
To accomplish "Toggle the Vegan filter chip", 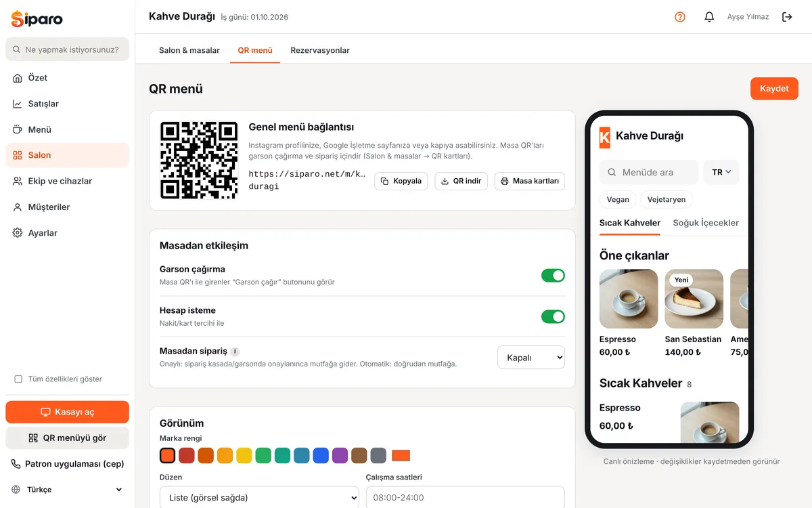I will tap(618, 200).
